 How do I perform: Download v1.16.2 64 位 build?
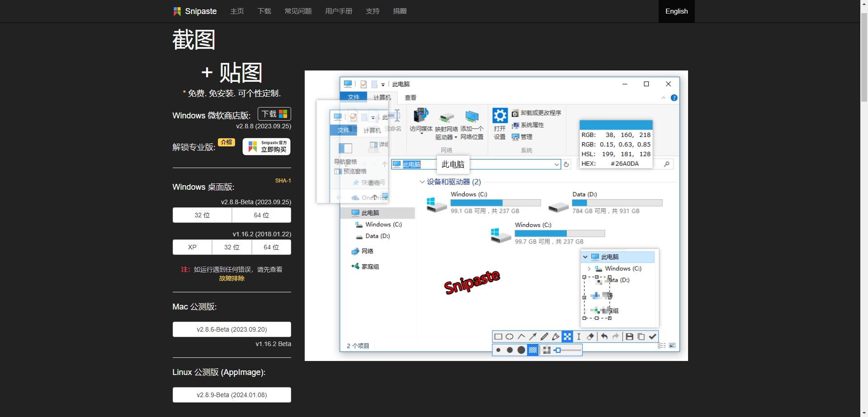pos(271,247)
